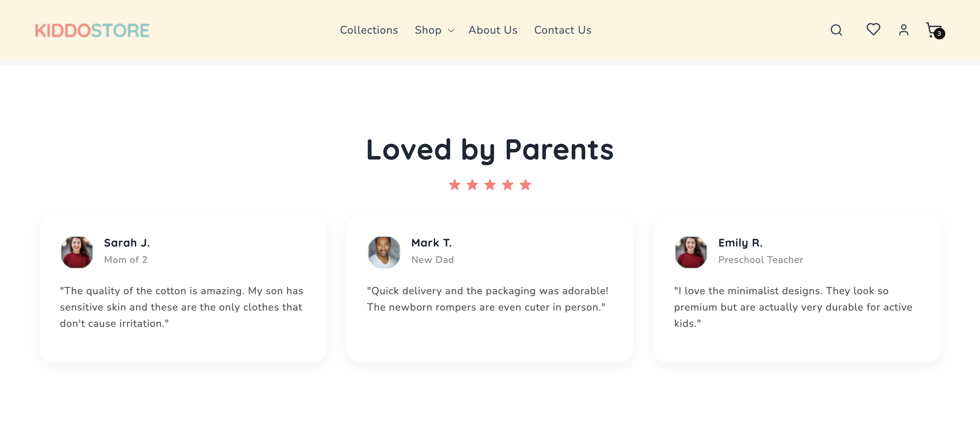
Task: Click the cart badge showing 3
Action: coord(939,34)
